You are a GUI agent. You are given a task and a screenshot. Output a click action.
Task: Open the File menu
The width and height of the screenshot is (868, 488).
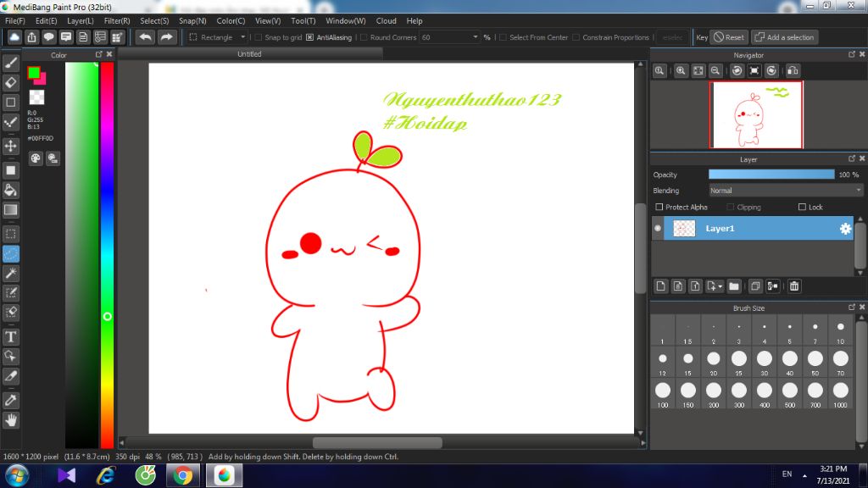tap(15, 21)
